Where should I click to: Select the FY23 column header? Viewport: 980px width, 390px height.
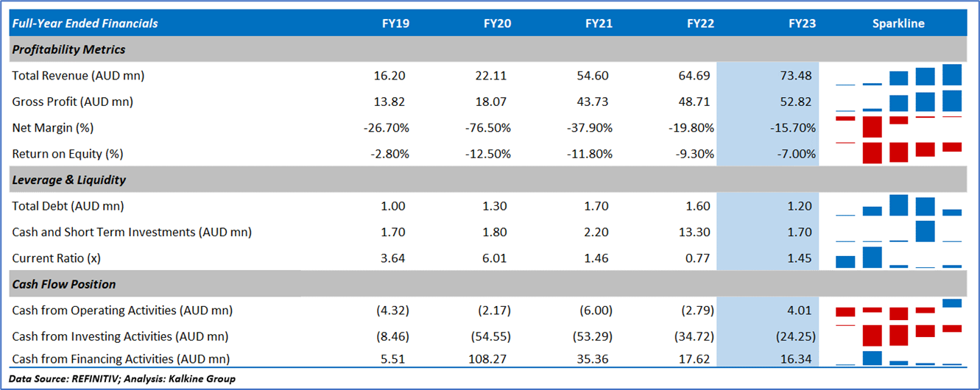[x=802, y=24]
